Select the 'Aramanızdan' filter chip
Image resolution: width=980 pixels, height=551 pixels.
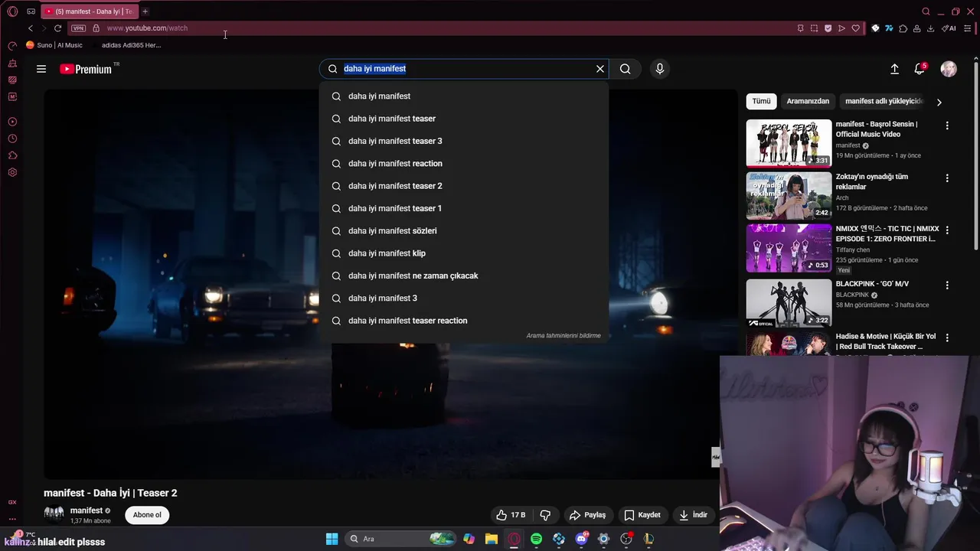[x=808, y=101]
